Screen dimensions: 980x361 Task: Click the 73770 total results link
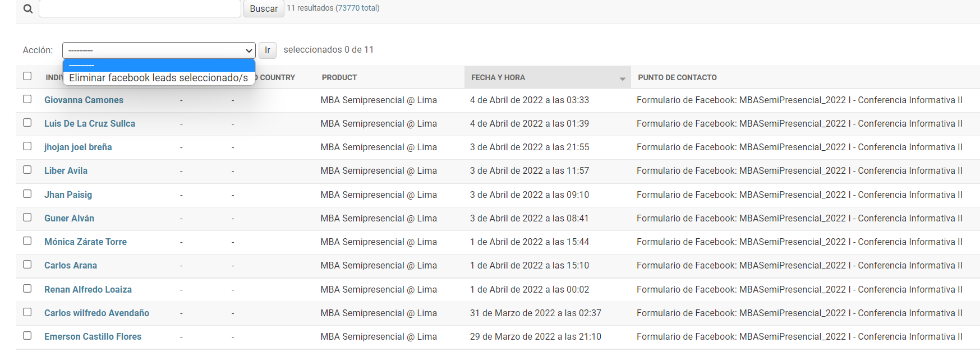point(357,8)
